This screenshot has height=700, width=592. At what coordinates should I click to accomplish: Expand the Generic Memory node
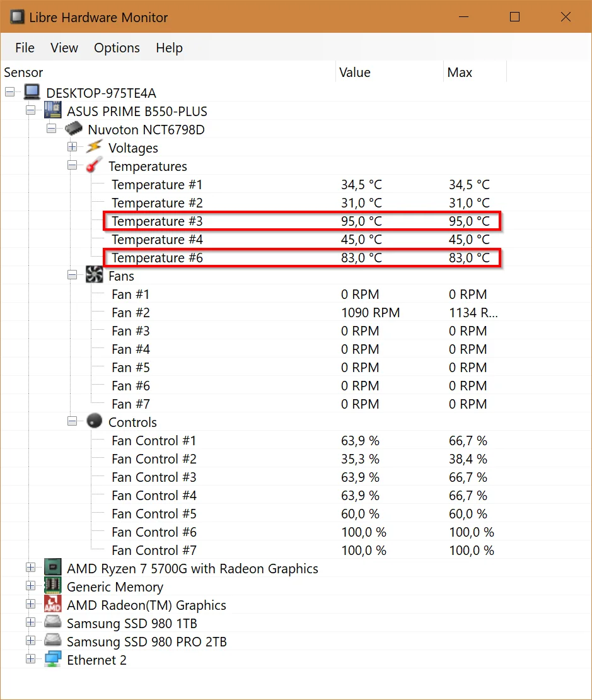[x=31, y=586]
